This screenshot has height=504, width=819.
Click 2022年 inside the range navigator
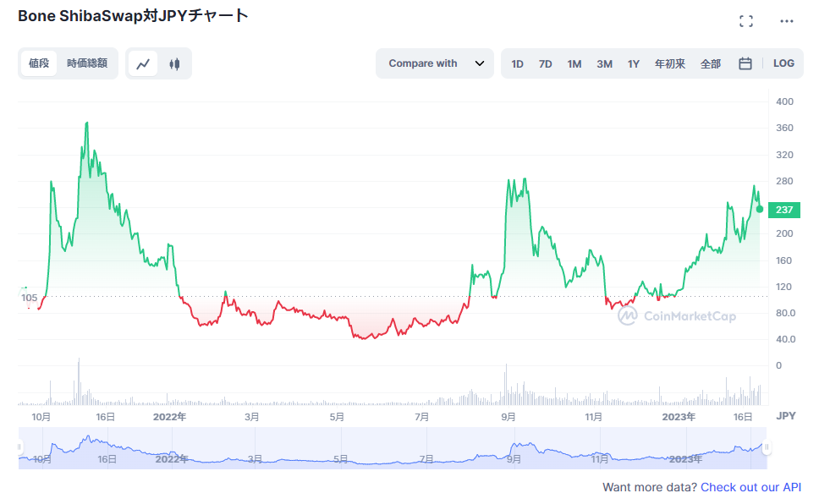click(171, 459)
